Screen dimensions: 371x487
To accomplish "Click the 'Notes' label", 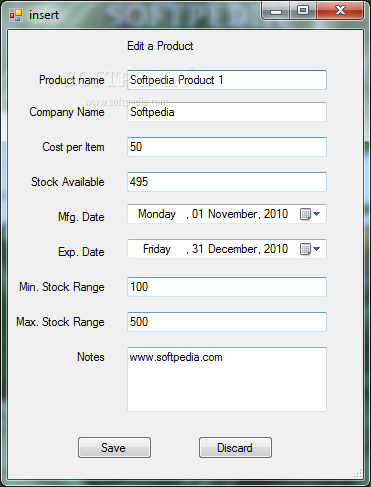I will pyautogui.click(x=91, y=357).
